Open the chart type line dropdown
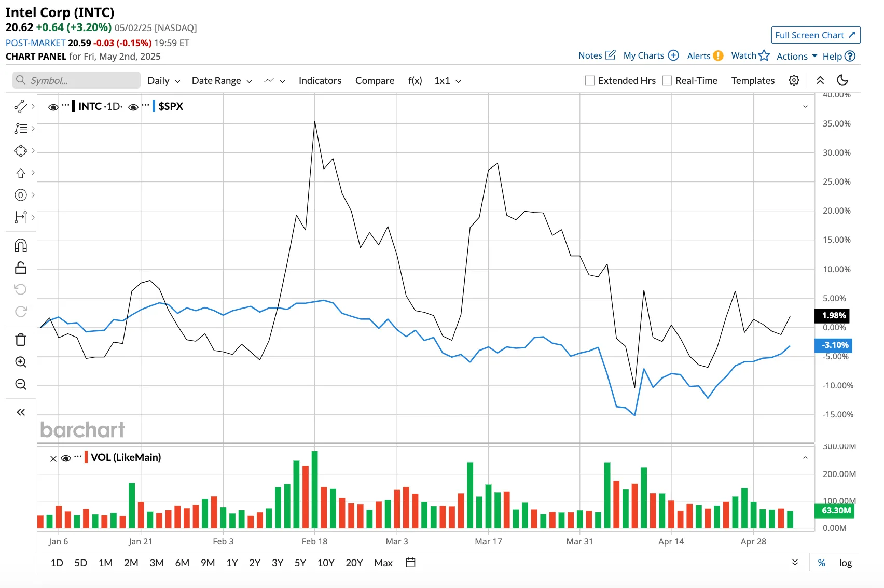Image resolution: width=884 pixels, height=588 pixels. (274, 81)
